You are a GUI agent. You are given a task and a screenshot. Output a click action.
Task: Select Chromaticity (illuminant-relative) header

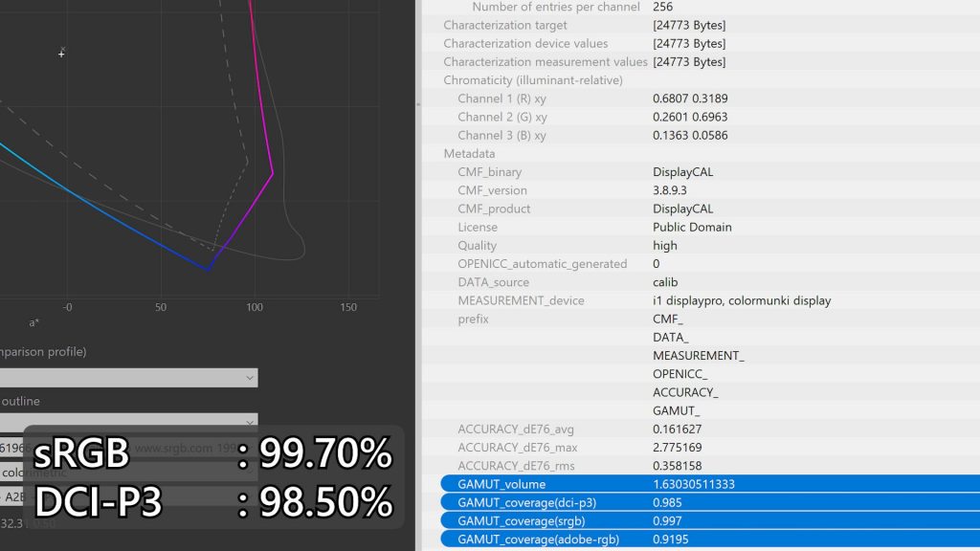coord(533,80)
